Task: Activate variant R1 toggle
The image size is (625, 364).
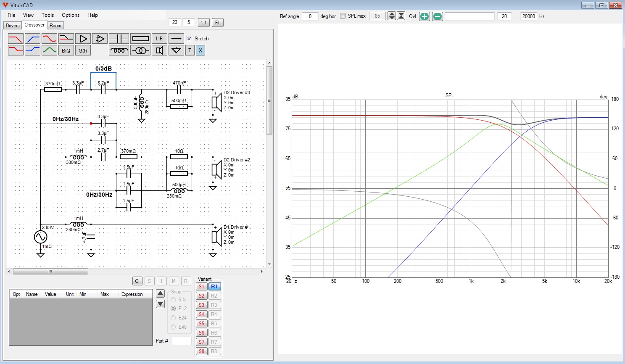Action: coord(214,287)
